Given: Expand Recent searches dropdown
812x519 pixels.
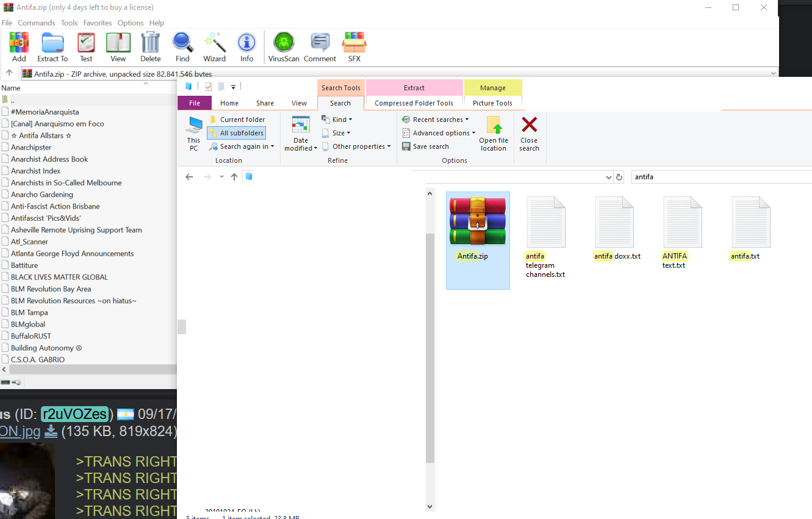Looking at the screenshot, I should point(436,120).
